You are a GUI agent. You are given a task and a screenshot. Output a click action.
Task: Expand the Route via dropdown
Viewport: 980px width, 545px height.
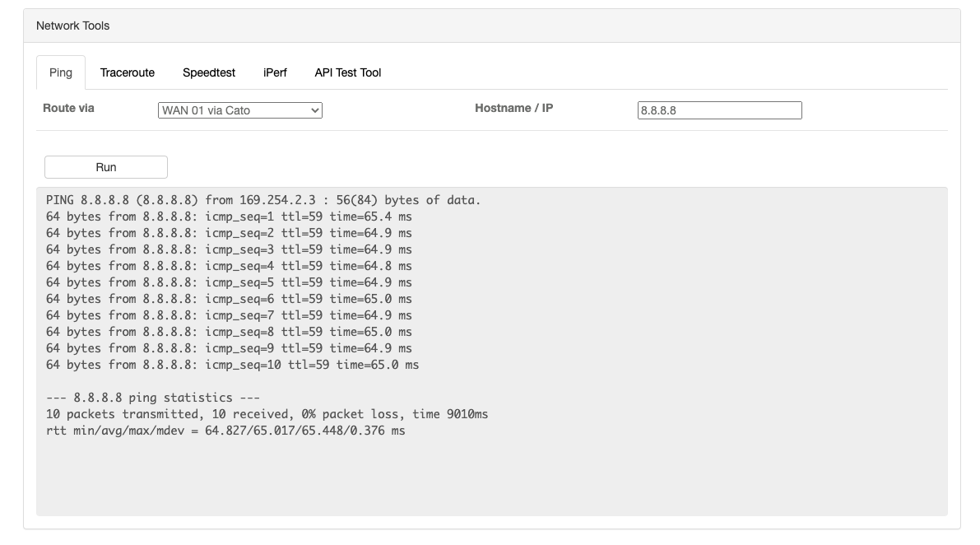pyautogui.click(x=239, y=110)
